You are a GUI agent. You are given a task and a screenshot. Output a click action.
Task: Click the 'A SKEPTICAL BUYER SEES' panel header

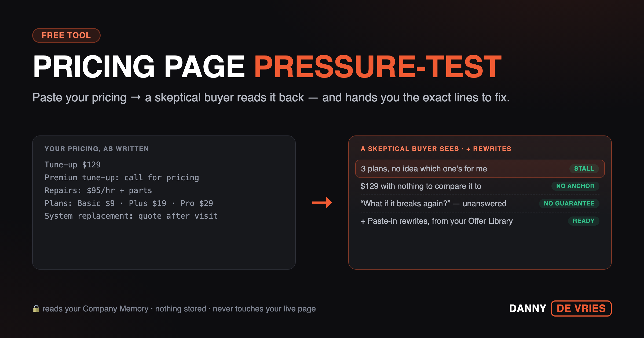436,149
